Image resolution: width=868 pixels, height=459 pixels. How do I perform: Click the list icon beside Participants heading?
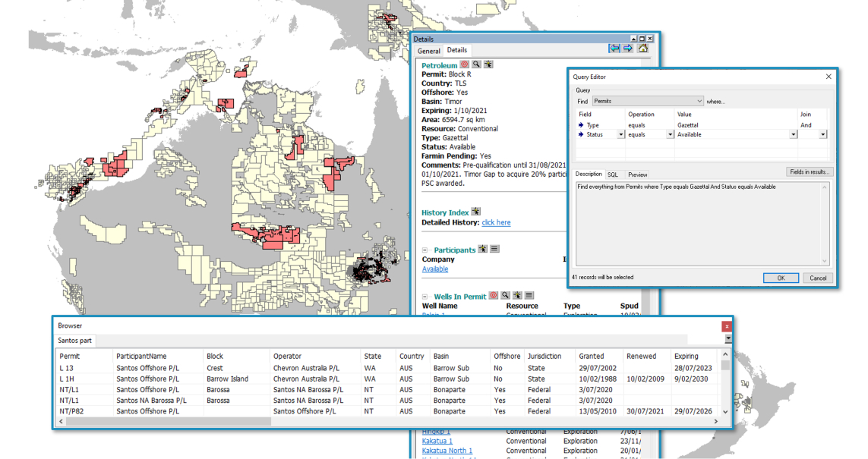494,249
